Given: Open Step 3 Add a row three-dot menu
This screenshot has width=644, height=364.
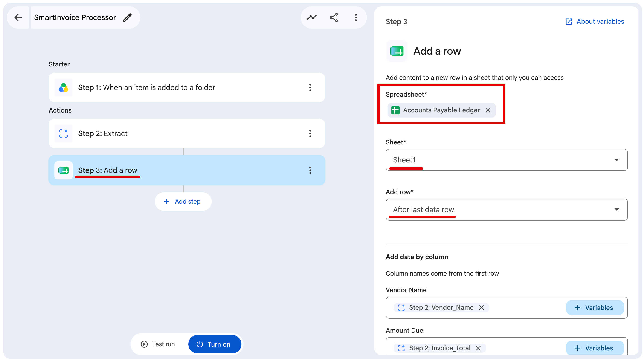Looking at the screenshot, I should point(310,170).
